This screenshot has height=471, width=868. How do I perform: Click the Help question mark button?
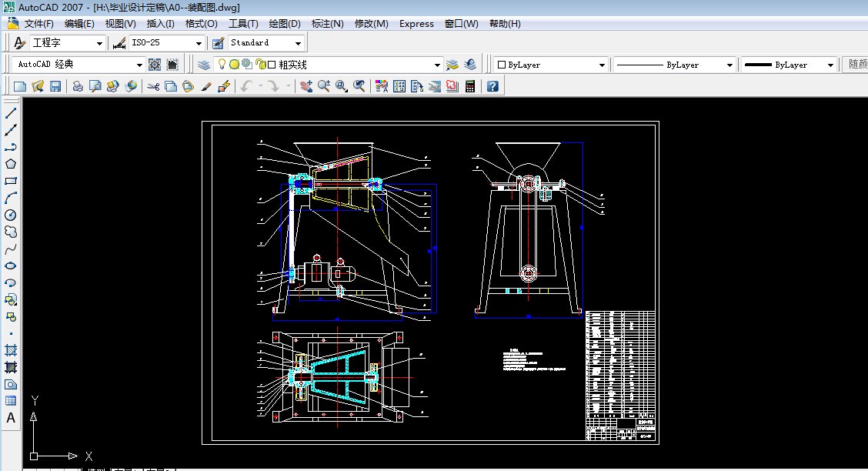(492, 86)
